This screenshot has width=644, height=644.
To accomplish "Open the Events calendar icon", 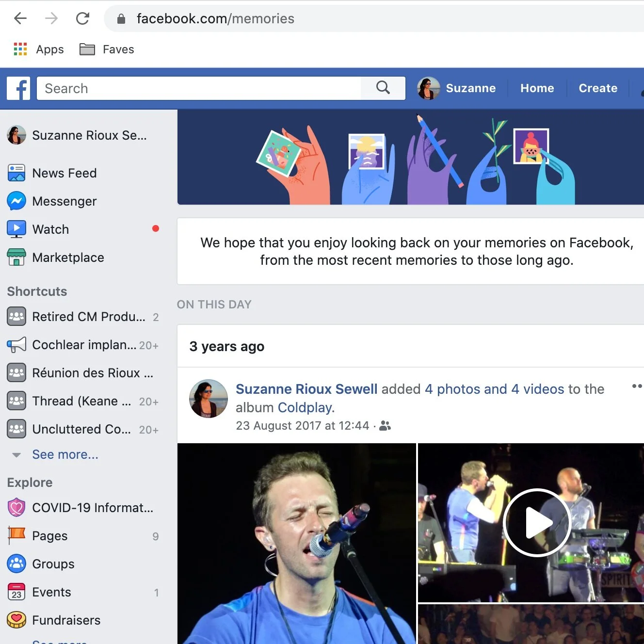I will point(16,592).
